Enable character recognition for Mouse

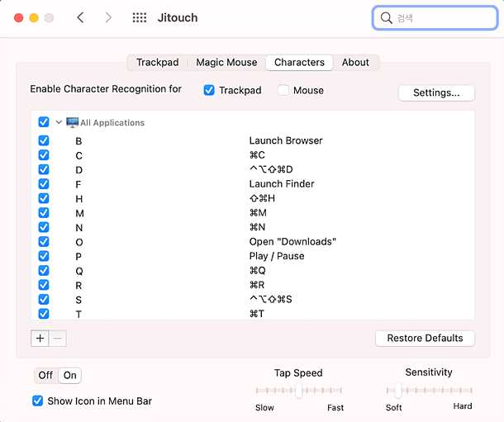(283, 90)
